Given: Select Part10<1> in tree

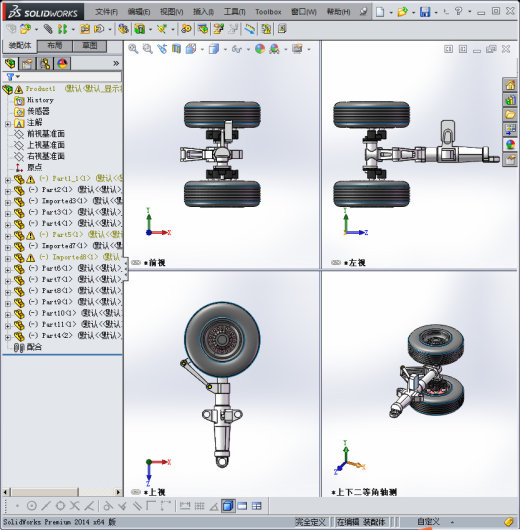Looking at the screenshot, I should coord(59,313).
